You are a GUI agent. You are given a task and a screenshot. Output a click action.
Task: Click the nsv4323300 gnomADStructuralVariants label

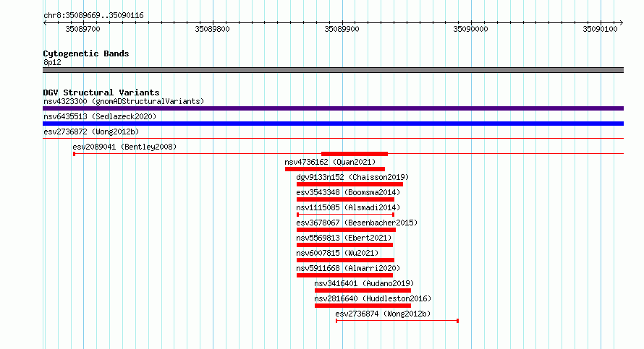[124, 101]
